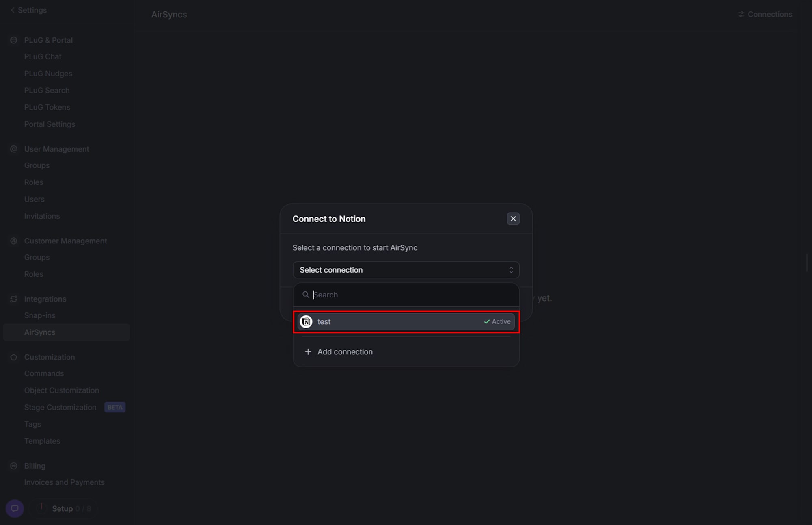The width and height of the screenshot is (812, 525).
Task: Go back using the Settings chevron
Action: coord(13,10)
